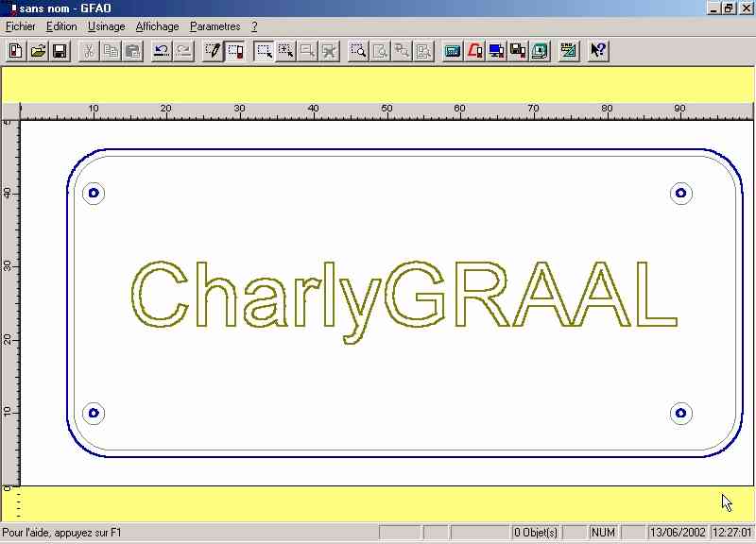Image resolution: width=756 pixels, height=544 pixels.
Task: Click the zoom window magnifier tool
Action: (x=358, y=51)
